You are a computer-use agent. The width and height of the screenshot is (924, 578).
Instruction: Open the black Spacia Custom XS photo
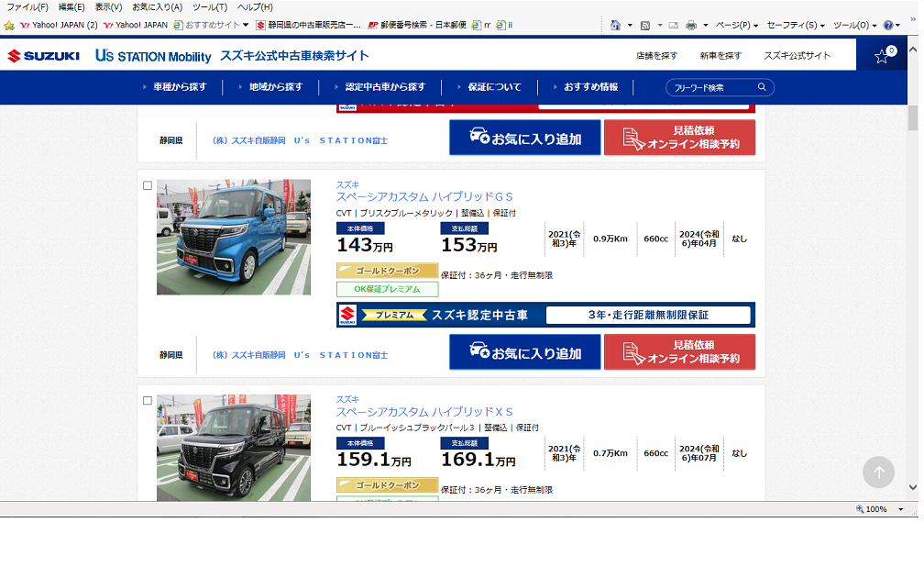(234, 448)
